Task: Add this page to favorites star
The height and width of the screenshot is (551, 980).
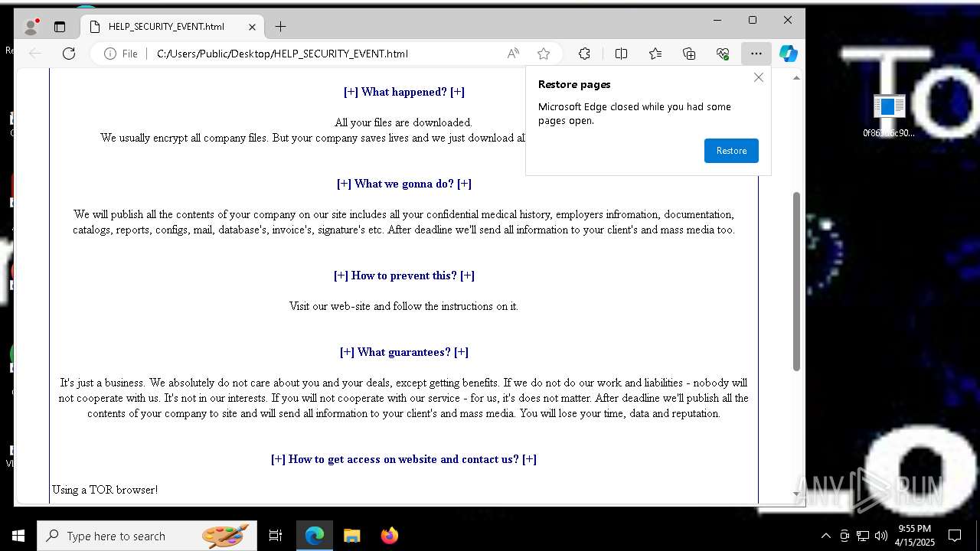Action: (x=544, y=54)
